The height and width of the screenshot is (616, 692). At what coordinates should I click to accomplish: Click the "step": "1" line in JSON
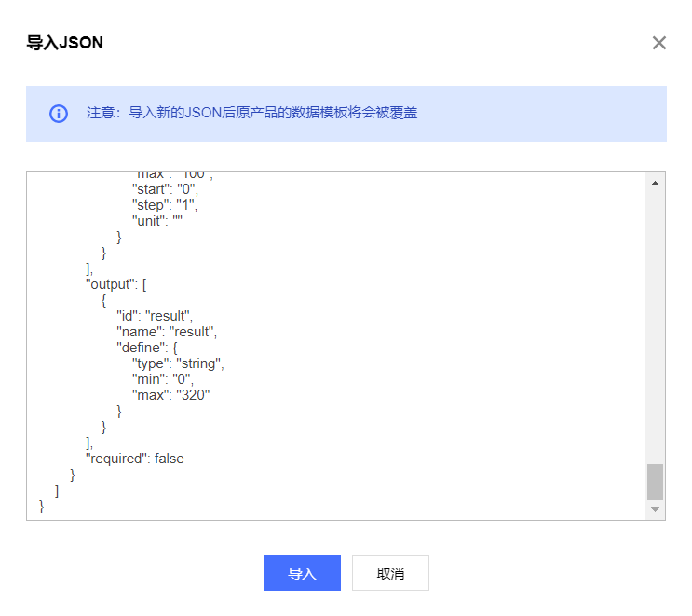click(164, 205)
